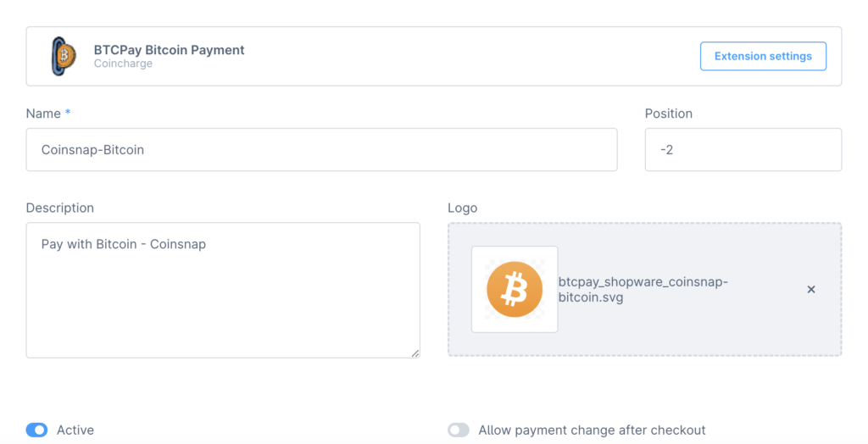Screen dimensions: 868x444
Task: Enable Allow payment change after checkout
Action: (x=459, y=430)
